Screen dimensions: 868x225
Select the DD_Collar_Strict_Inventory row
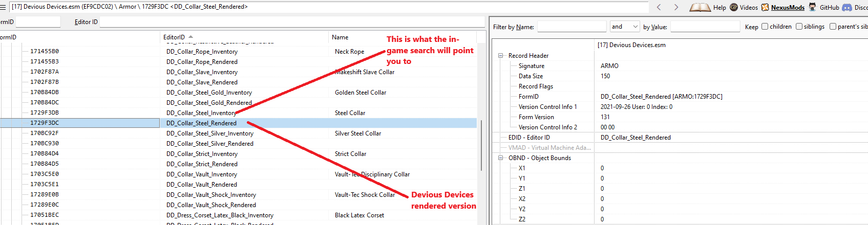pyautogui.click(x=238, y=154)
